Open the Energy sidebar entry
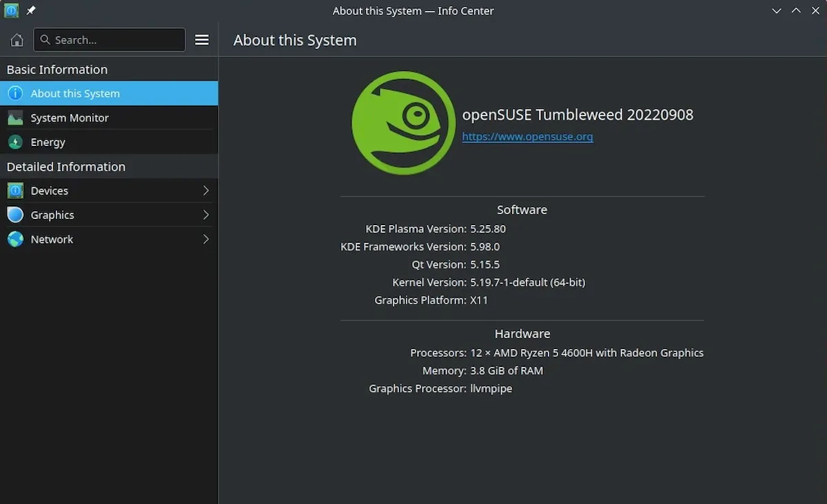The image size is (827, 504). pos(109,142)
